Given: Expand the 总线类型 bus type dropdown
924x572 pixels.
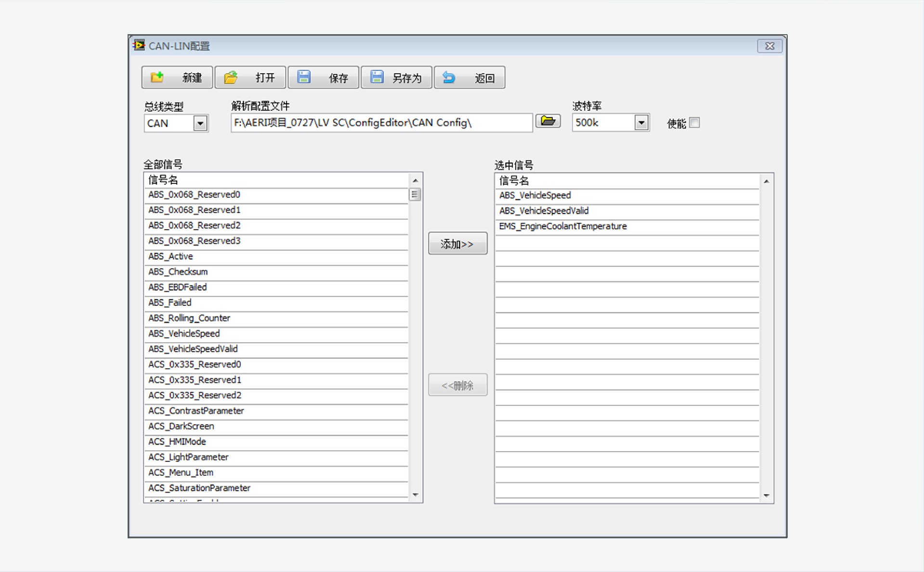Looking at the screenshot, I should coord(200,123).
